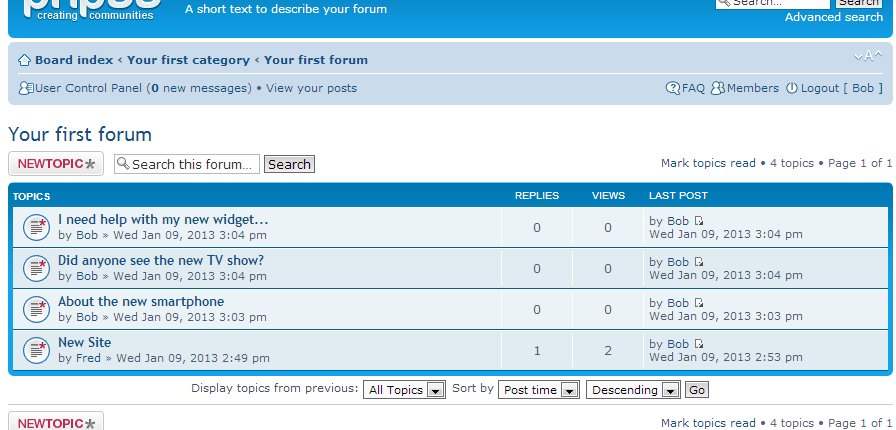
Task: Click Search button next to forum search
Action: pos(289,164)
